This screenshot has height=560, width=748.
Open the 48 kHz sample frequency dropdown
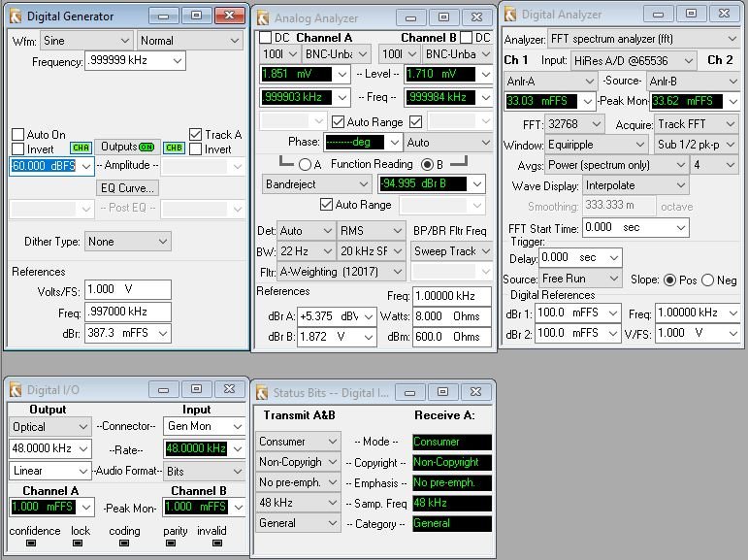[298, 503]
